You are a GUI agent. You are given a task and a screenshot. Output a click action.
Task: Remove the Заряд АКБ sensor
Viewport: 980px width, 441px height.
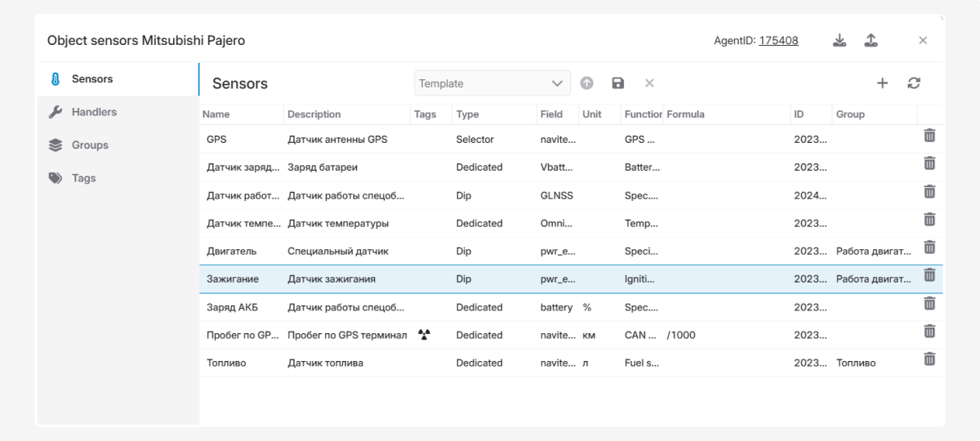929,304
